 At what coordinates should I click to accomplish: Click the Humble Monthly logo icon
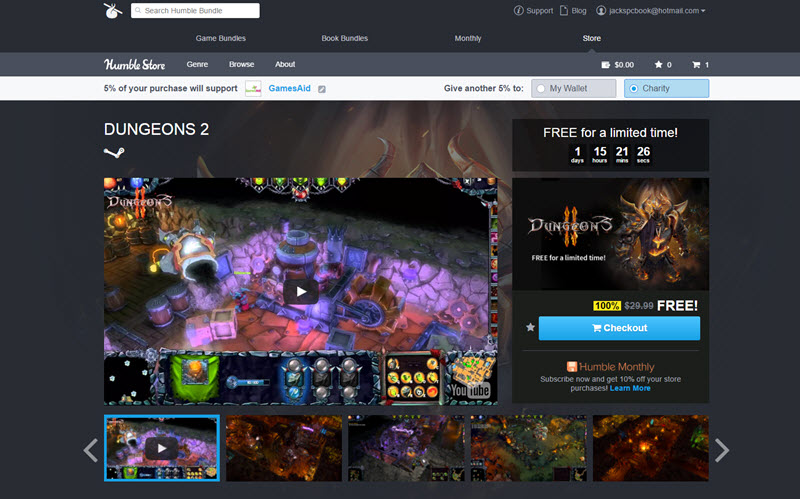(572, 367)
